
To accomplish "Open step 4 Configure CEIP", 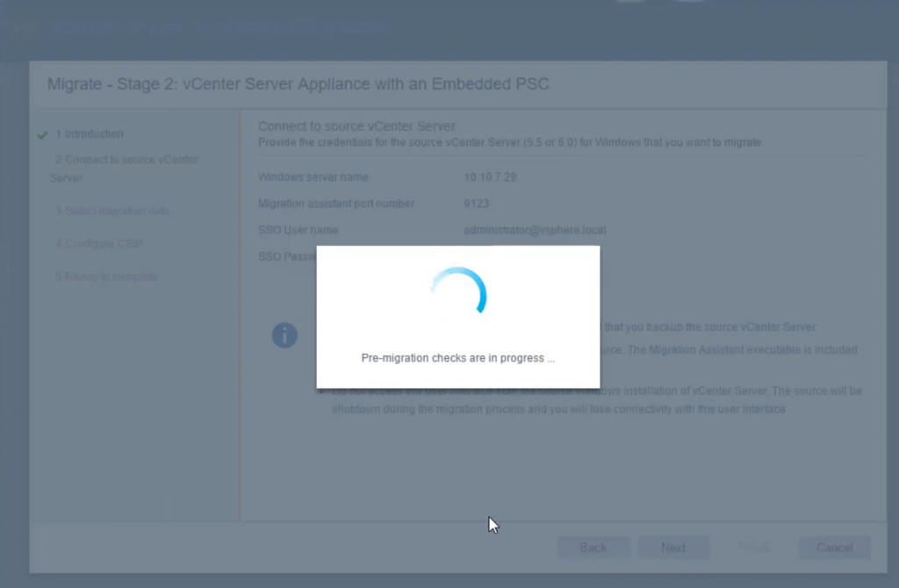I will click(x=99, y=244).
